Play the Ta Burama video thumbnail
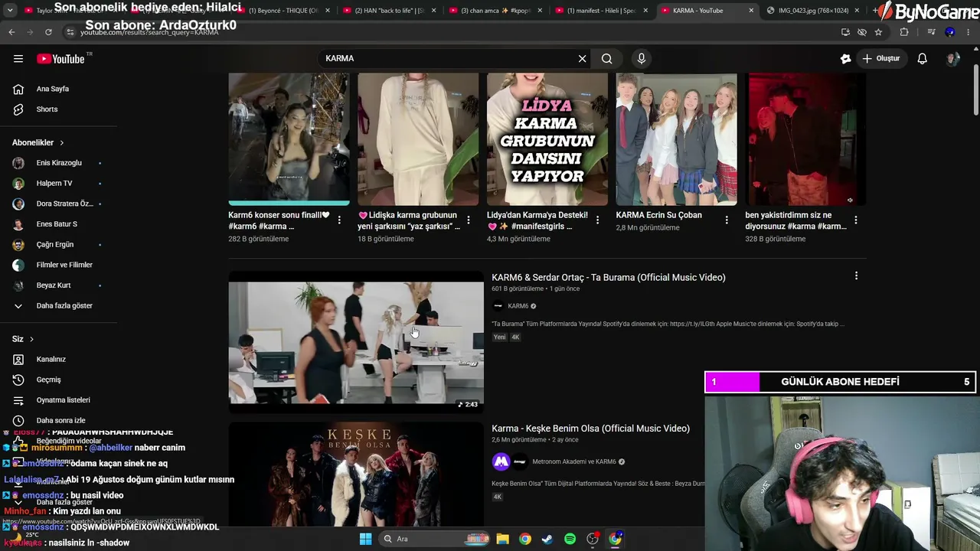 click(356, 342)
